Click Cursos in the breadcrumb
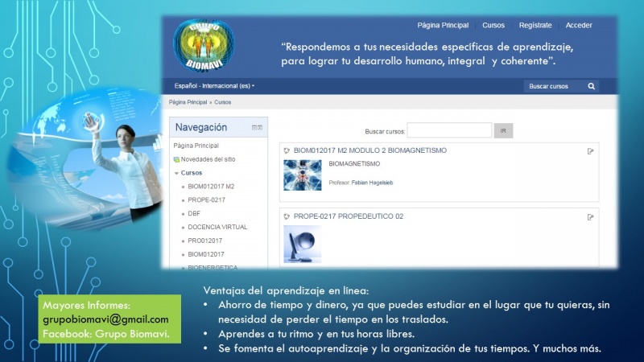The image size is (644, 362). coord(223,102)
